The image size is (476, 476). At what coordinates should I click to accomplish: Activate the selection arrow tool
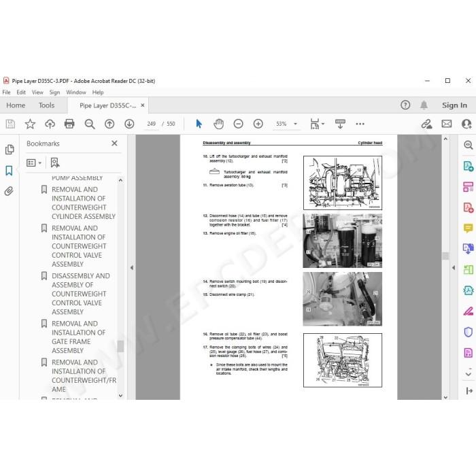pos(199,124)
